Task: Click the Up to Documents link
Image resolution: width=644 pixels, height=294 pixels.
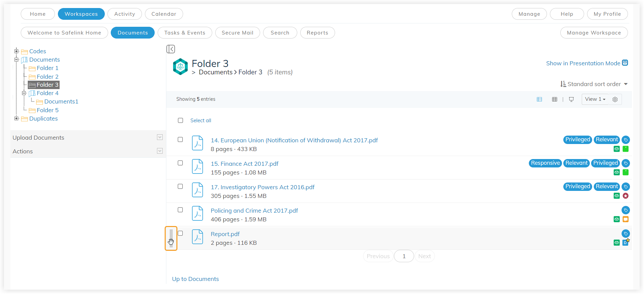Action: (x=195, y=279)
